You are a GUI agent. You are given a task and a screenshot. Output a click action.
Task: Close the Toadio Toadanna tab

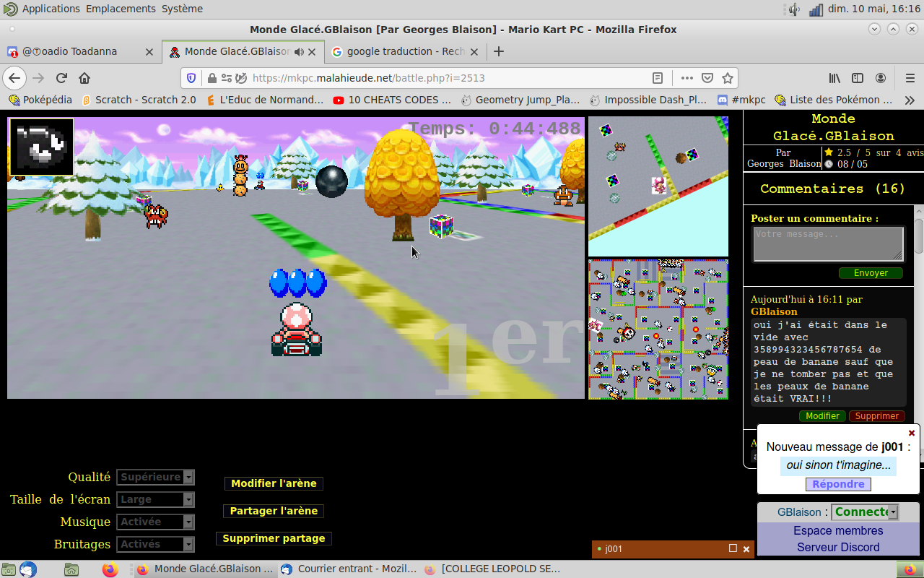pos(149,52)
